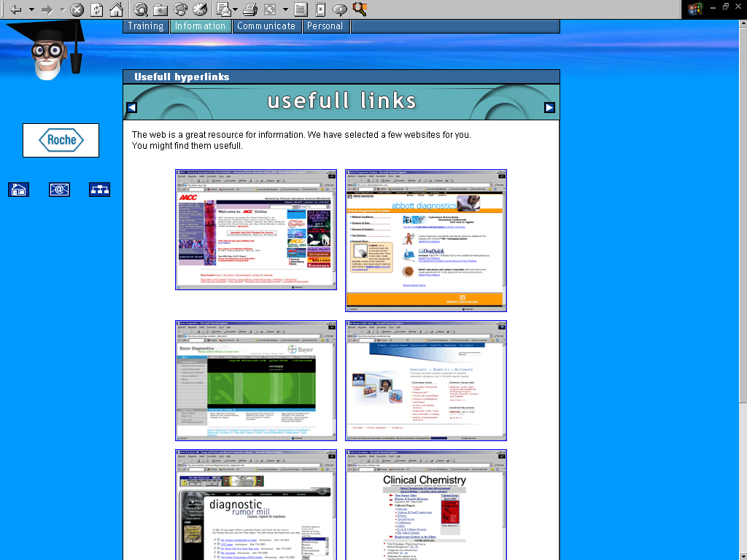747x560 pixels.
Task: Open the Training menu tab
Action: coord(146,26)
